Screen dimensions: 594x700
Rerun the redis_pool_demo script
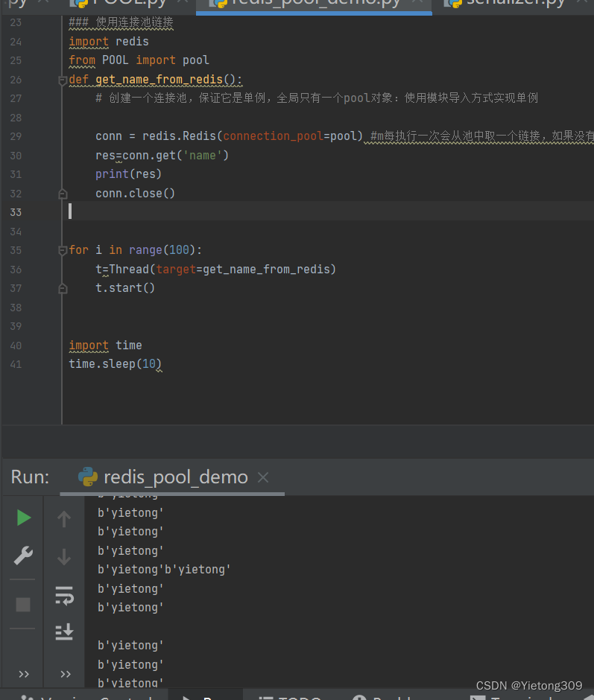[x=22, y=518]
